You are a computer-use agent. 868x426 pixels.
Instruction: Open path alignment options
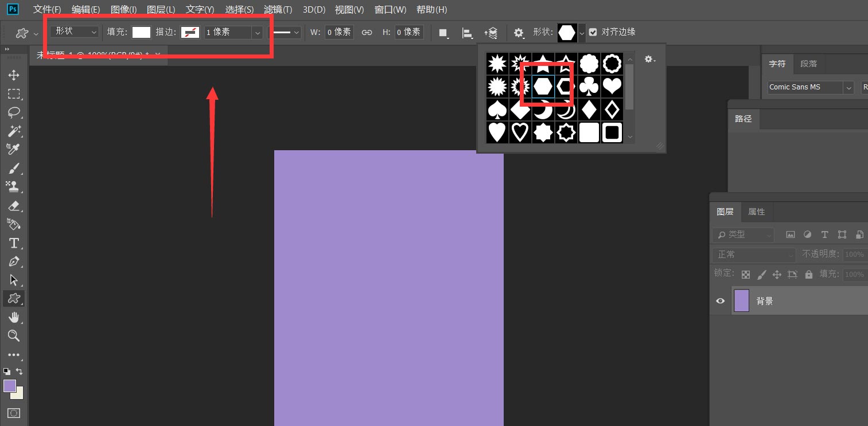coord(468,33)
